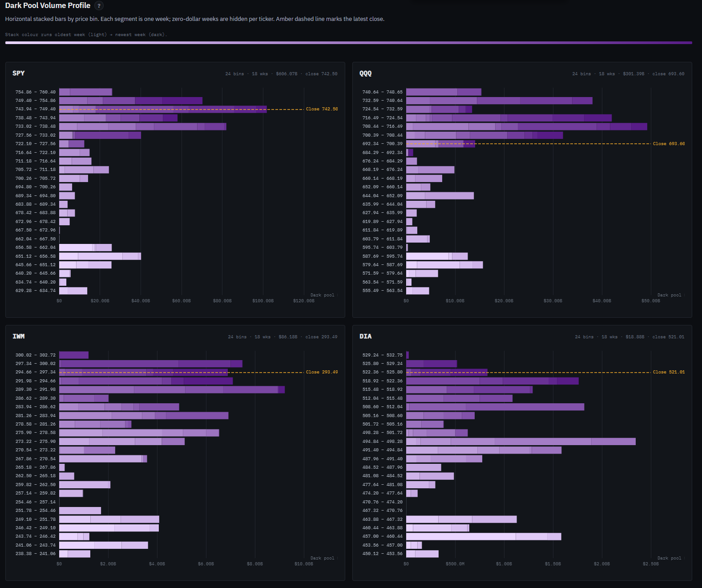The image size is (702, 588).
Task: Click the $500.0M axis tick on DIA chart
Action: [x=455, y=564]
